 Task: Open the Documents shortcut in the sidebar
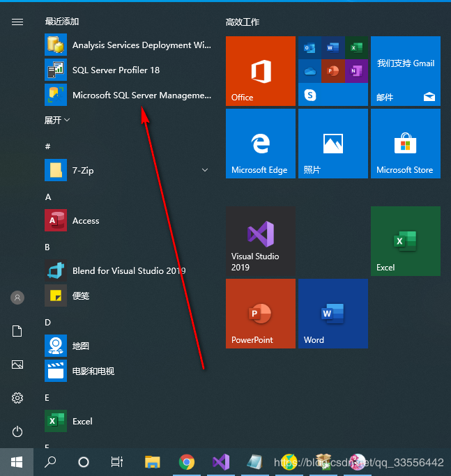tap(17, 331)
